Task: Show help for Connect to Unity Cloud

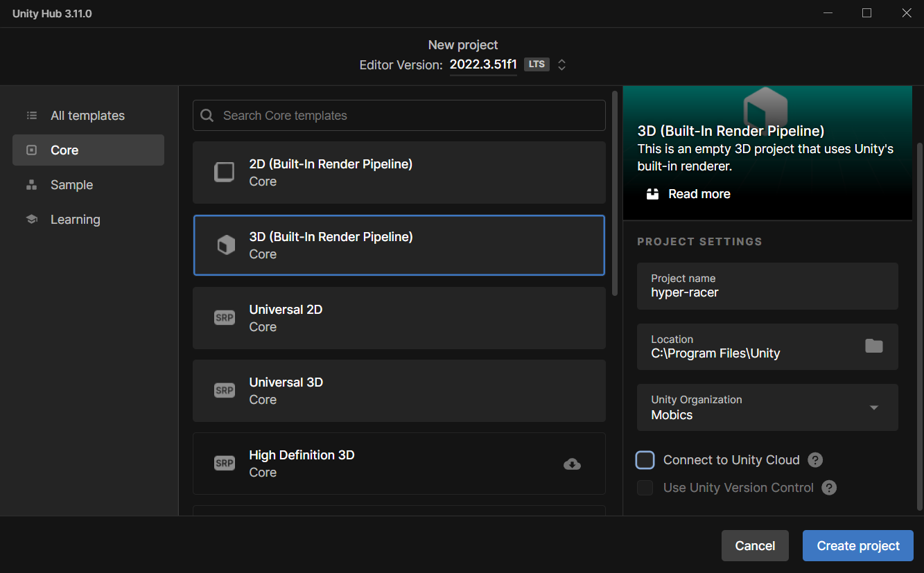Action: (815, 460)
